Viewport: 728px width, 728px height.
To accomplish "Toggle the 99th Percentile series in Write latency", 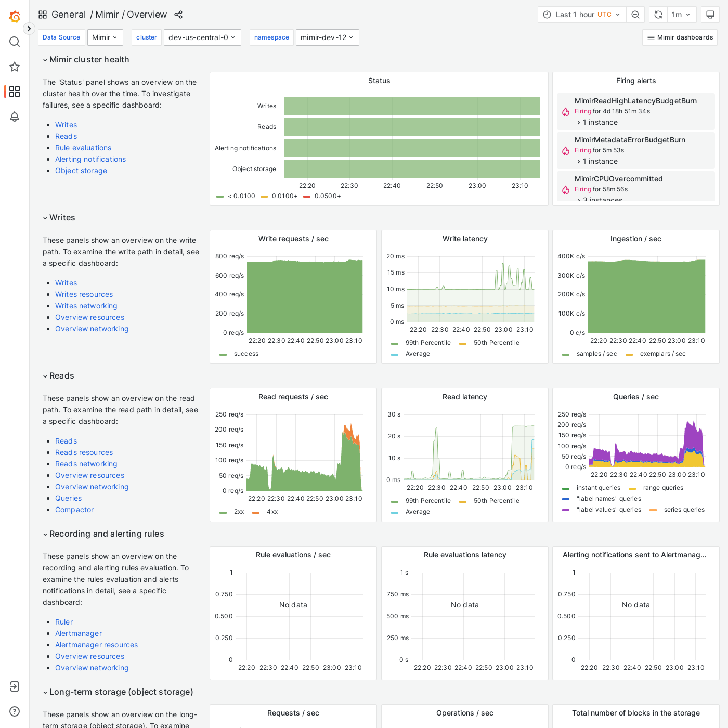I will (x=427, y=343).
